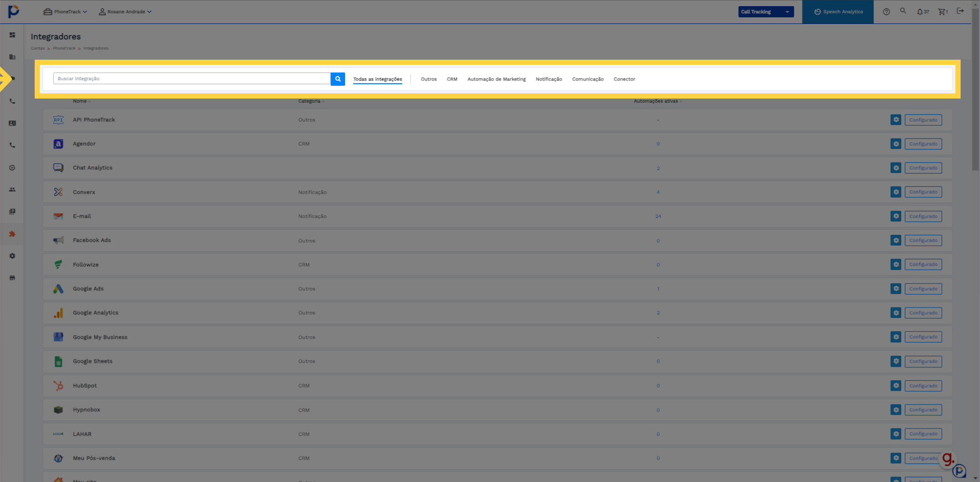
Task: Click the Meu Pós-venda integration name
Action: click(x=94, y=459)
